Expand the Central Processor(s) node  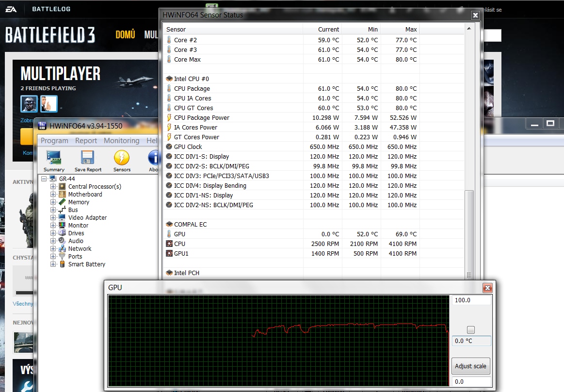click(x=53, y=186)
